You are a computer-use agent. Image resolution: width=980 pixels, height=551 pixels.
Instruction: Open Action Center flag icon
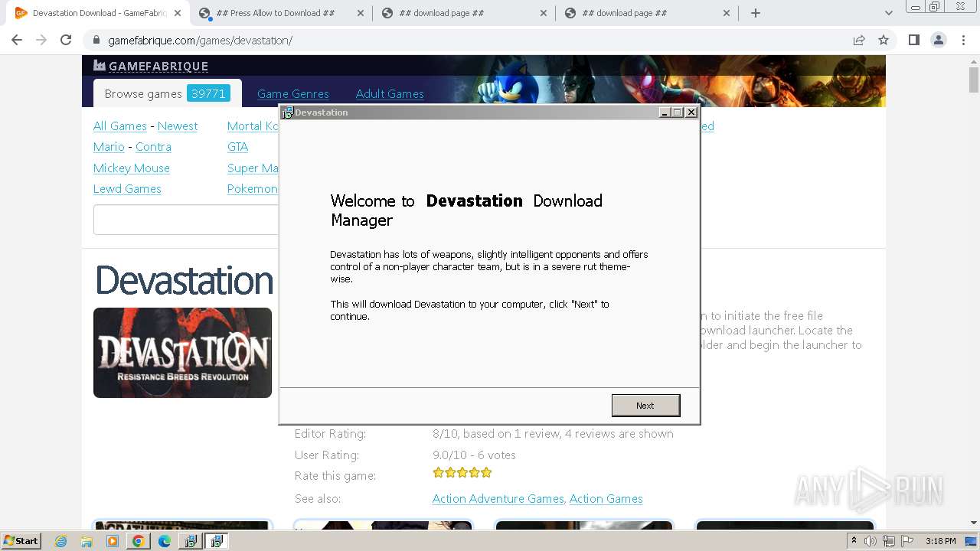click(x=907, y=541)
